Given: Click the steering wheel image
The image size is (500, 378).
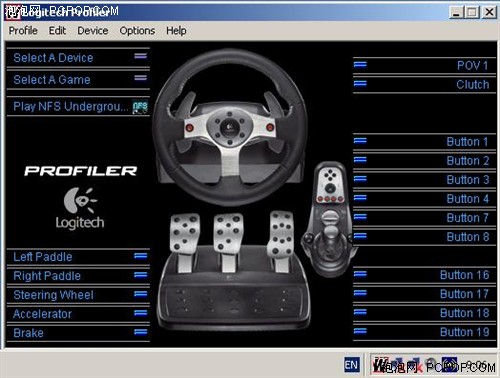Looking at the screenshot, I should pos(230,128).
